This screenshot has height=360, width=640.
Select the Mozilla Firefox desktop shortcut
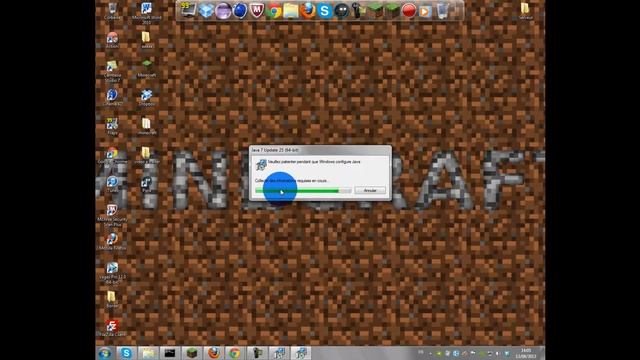(x=112, y=242)
